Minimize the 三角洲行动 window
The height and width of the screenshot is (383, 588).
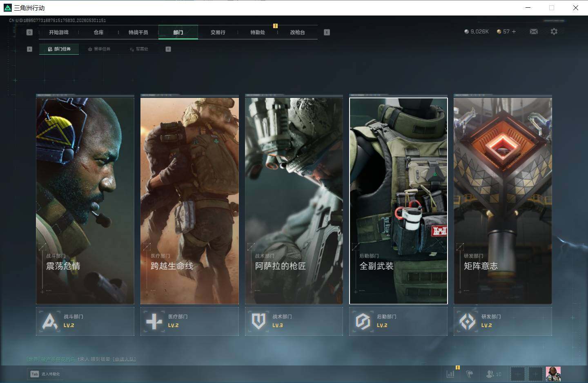coord(528,8)
